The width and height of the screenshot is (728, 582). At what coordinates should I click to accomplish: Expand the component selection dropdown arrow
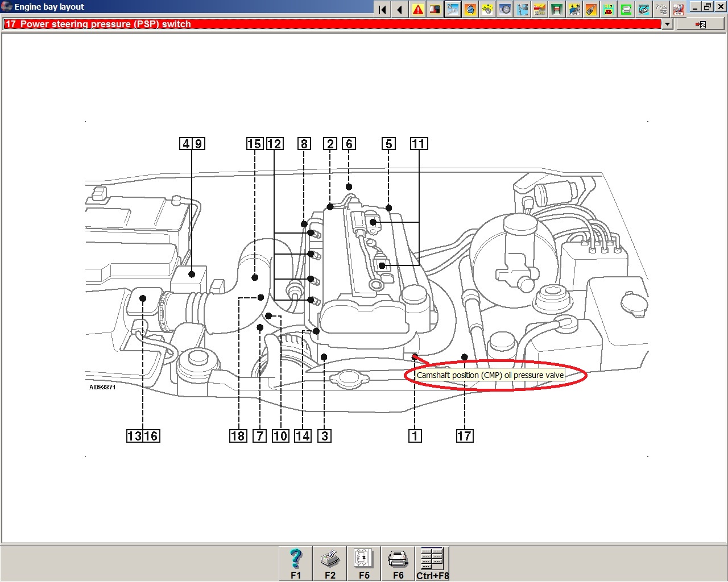coord(668,24)
